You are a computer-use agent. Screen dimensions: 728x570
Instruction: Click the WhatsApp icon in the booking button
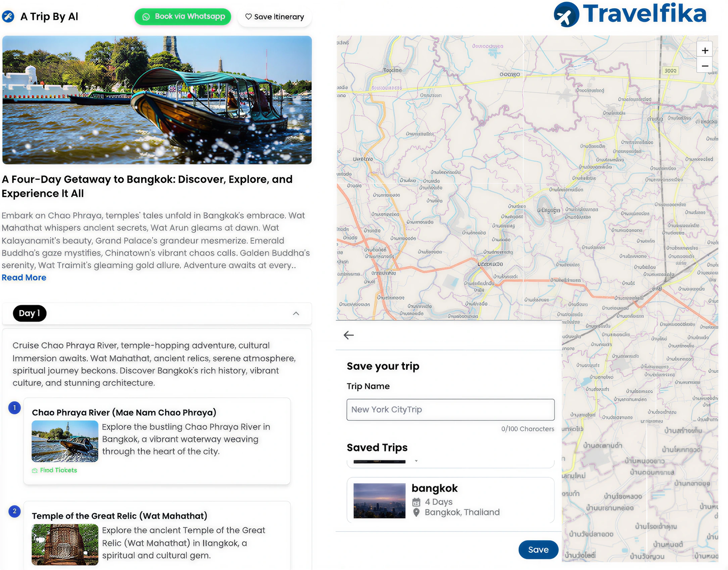[146, 17]
